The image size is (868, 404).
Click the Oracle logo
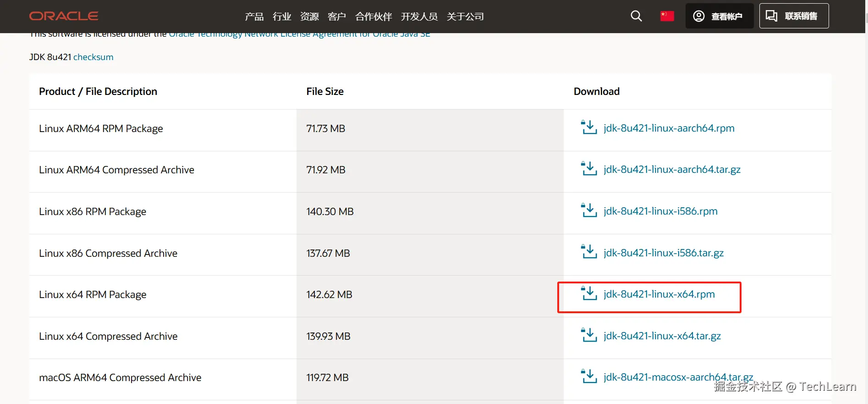(64, 16)
